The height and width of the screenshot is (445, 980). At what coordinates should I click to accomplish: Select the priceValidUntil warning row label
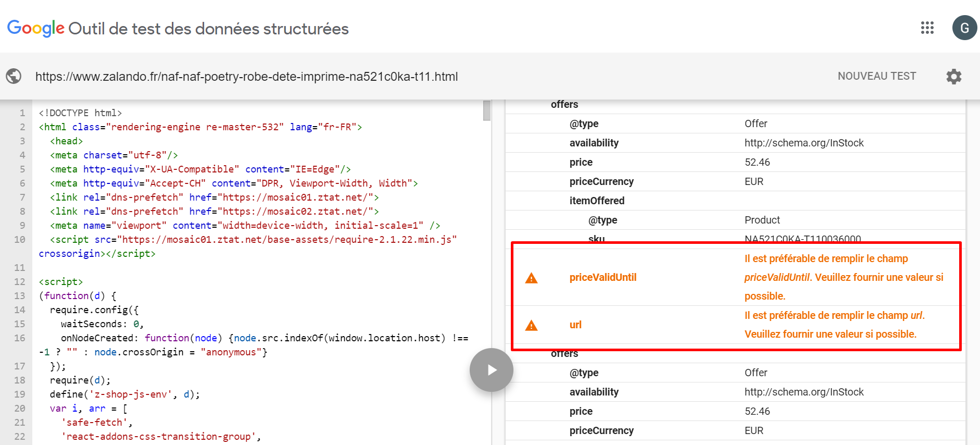[603, 277]
